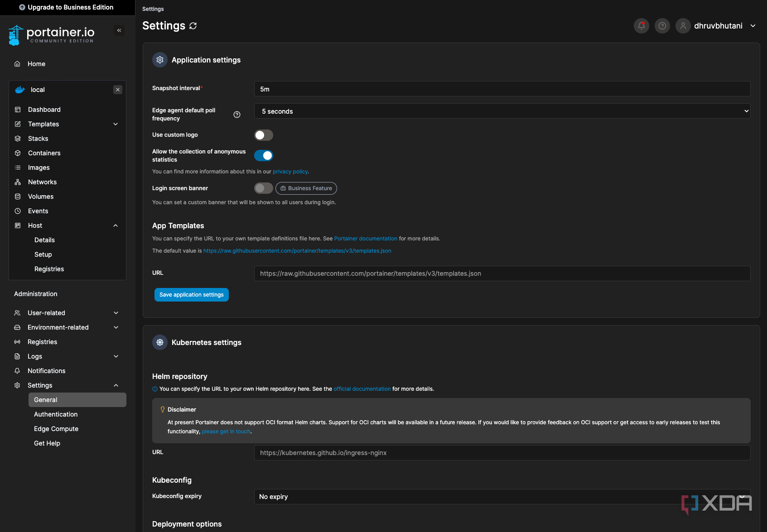Click the Events clock icon
Viewport: 767px width, 532px height.
18,211
